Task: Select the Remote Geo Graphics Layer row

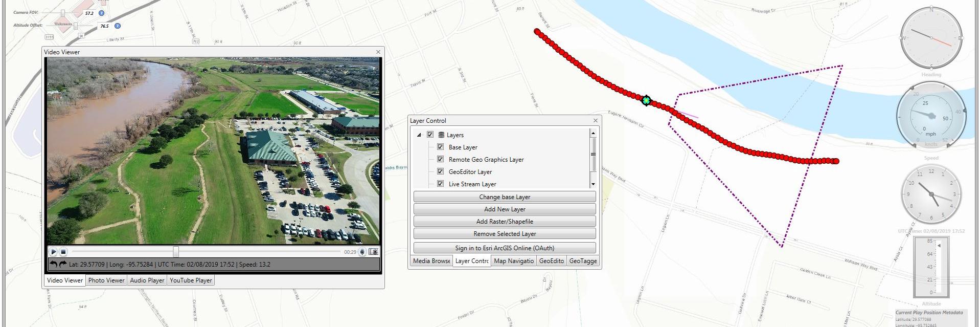Action: [486, 160]
